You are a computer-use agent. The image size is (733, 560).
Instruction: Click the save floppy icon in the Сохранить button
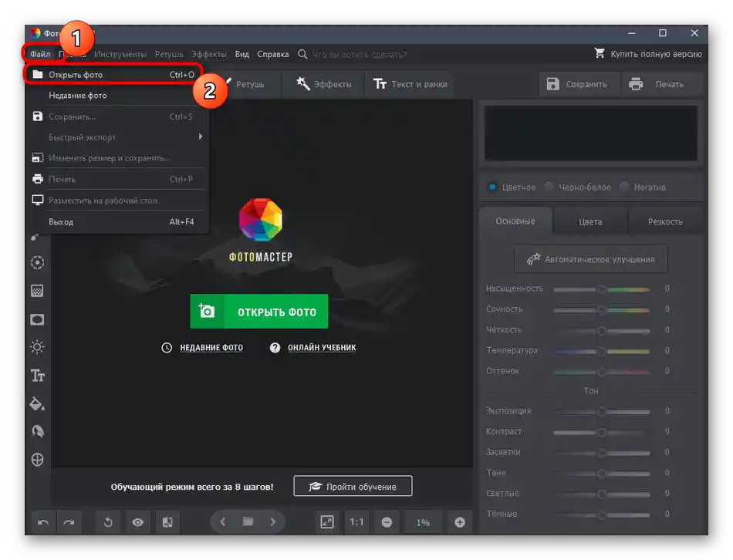click(552, 84)
